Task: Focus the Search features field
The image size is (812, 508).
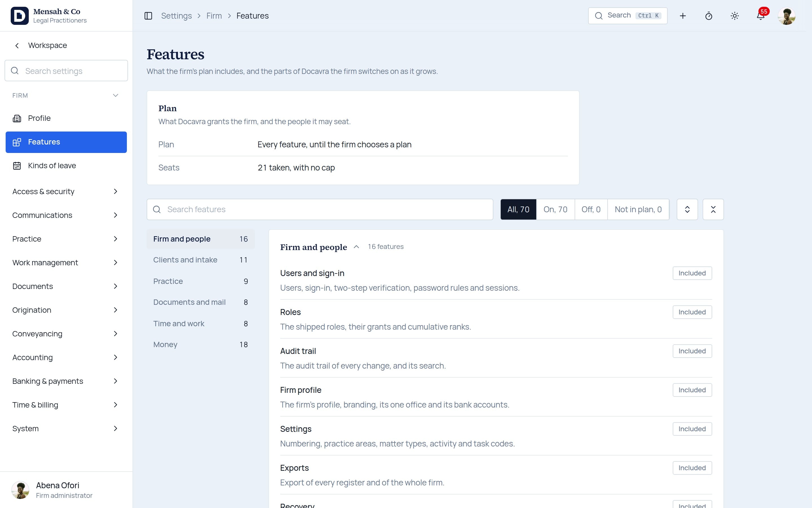Action: coord(320,209)
